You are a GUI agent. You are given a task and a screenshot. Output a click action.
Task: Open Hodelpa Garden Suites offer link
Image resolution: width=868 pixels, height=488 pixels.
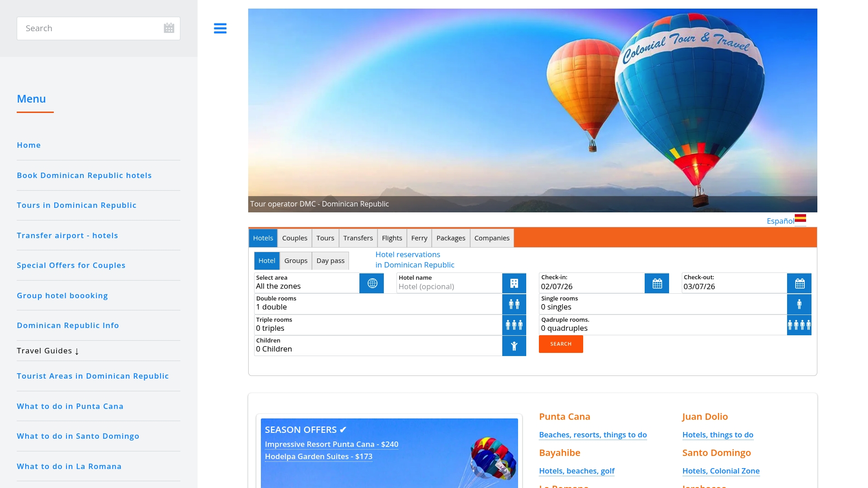(x=319, y=456)
